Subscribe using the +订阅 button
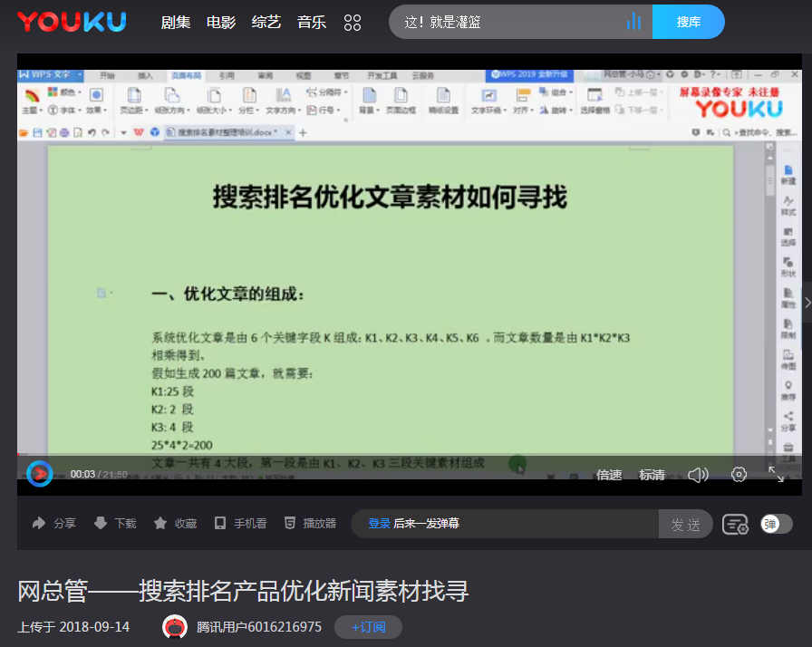Screen dimensions: 812x647 368,627
